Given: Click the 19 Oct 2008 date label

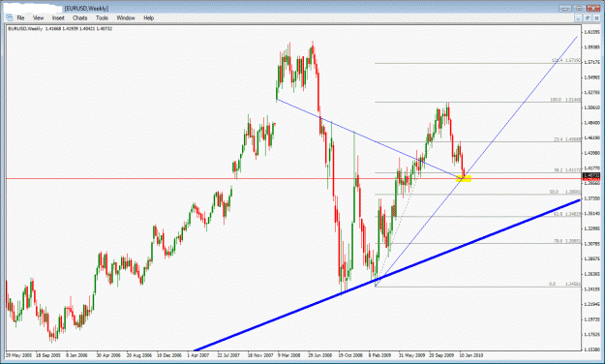Looking at the screenshot, I should click(350, 355).
